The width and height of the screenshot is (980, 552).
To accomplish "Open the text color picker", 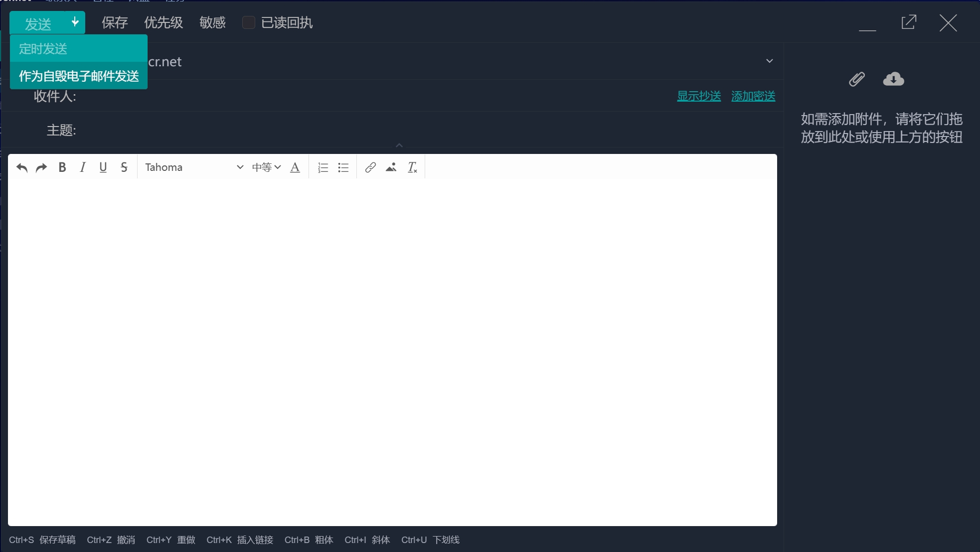I will (x=295, y=167).
